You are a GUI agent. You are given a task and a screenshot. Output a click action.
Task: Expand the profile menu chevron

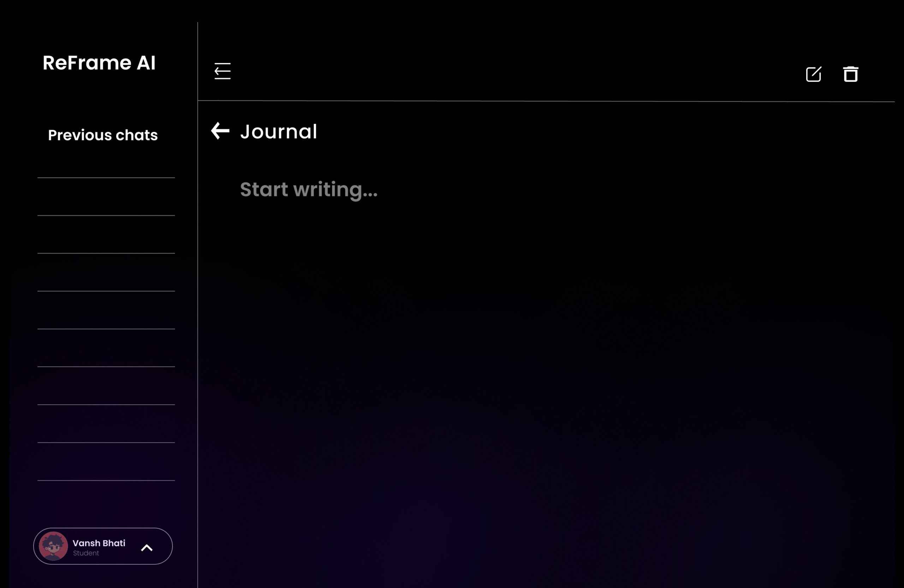147,547
